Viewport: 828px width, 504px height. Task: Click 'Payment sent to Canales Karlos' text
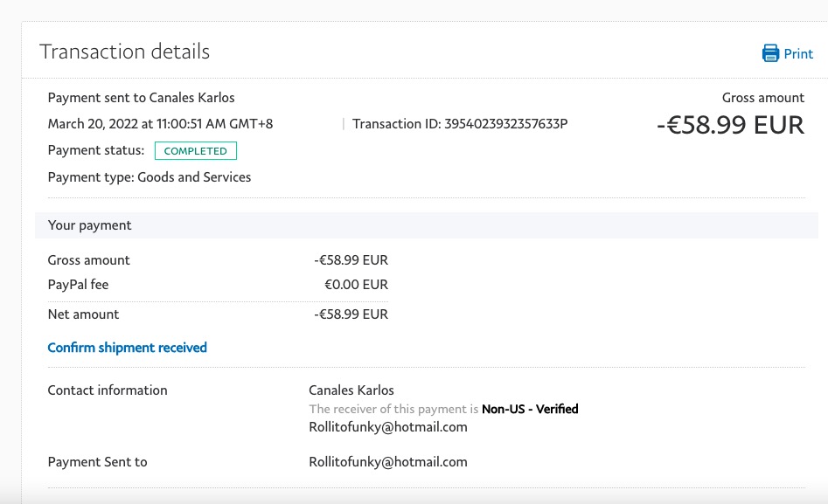tap(141, 98)
